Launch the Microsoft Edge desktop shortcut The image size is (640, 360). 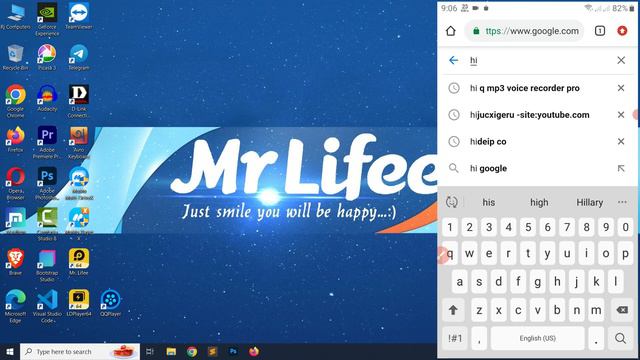click(16, 306)
